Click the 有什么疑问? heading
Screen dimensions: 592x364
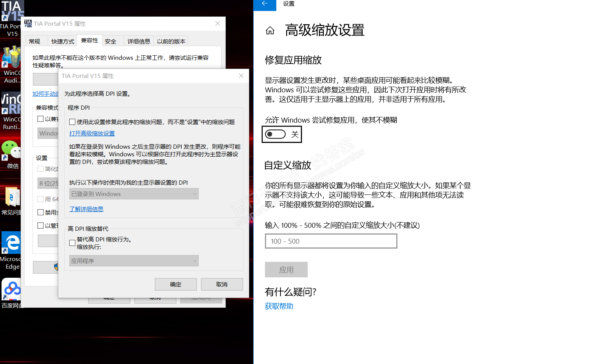(291, 292)
